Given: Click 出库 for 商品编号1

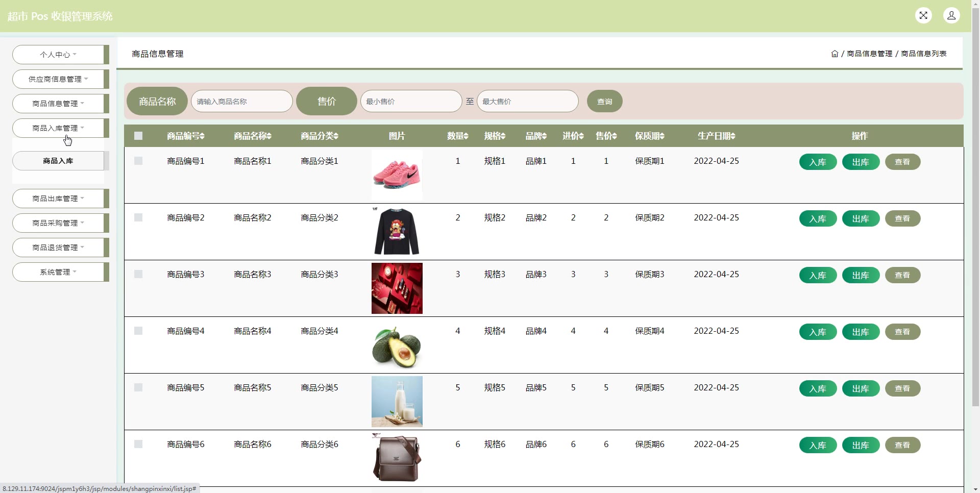Looking at the screenshot, I should (861, 162).
